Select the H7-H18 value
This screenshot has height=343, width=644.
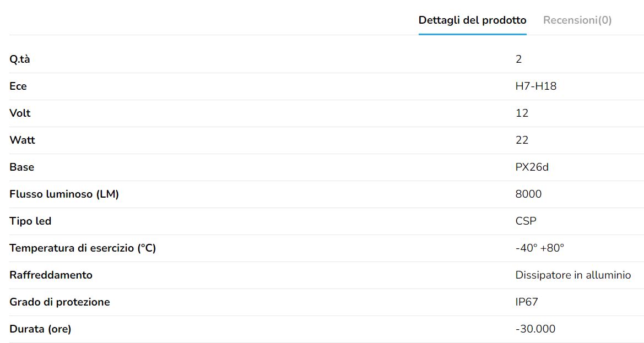pos(535,86)
